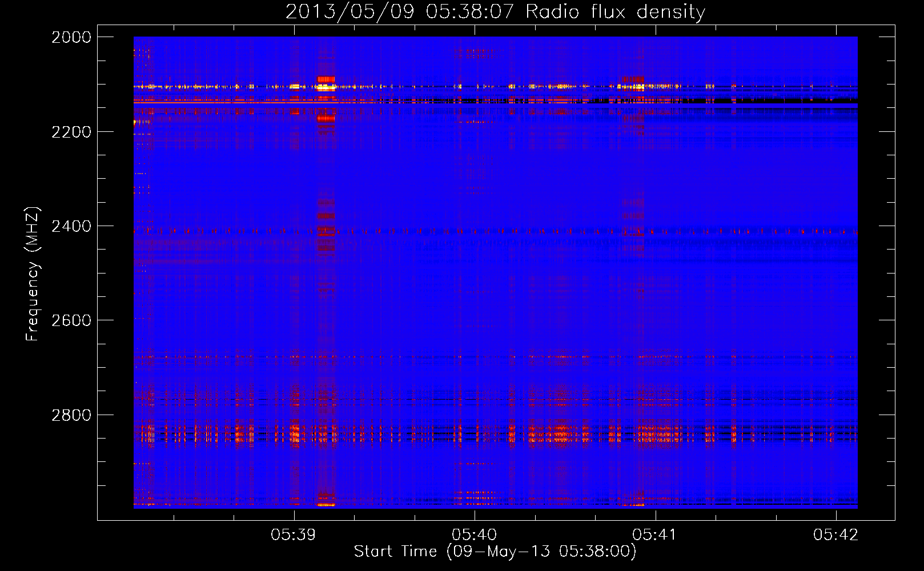Click the time tick label "05:39"

click(294, 535)
